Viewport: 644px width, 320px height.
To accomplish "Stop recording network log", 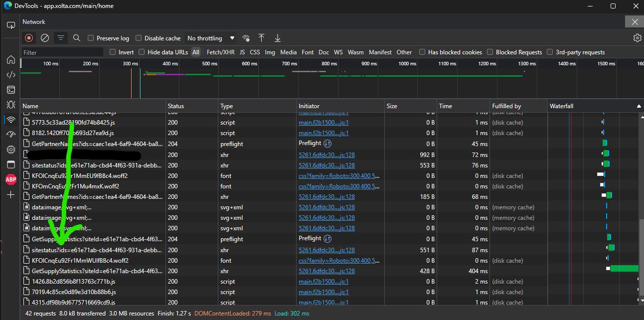I will tap(29, 38).
